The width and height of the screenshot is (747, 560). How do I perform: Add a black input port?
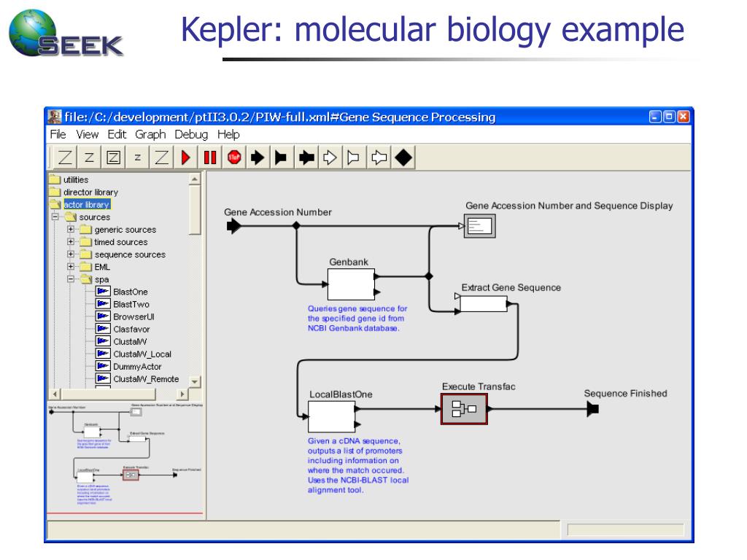(x=258, y=157)
